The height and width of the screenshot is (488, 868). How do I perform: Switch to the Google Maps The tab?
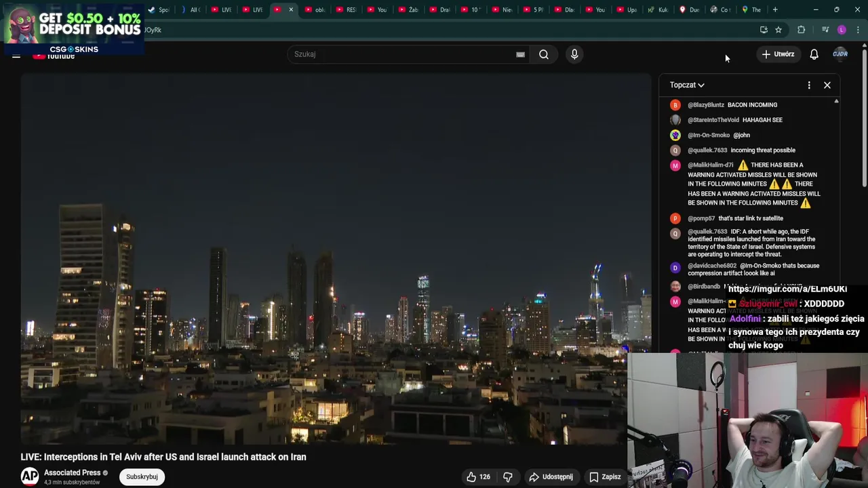(x=751, y=9)
